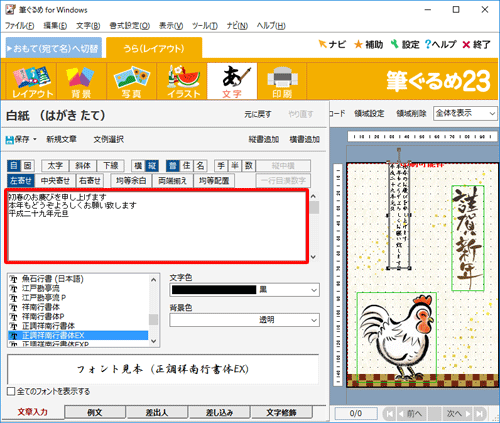
Task: Open the ナビ(N) menu
Action: tap(237, 26)
